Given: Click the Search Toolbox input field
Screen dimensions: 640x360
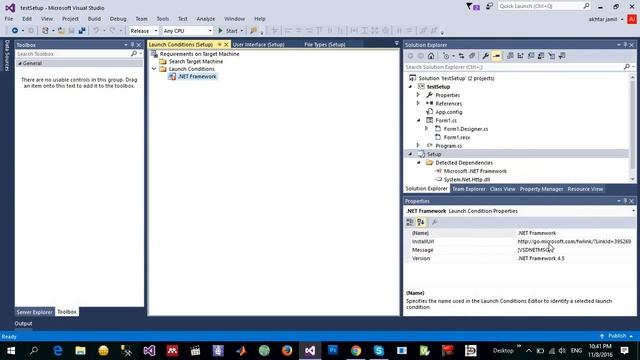Looking at the screenshot, I should click(x=73, y=53).
